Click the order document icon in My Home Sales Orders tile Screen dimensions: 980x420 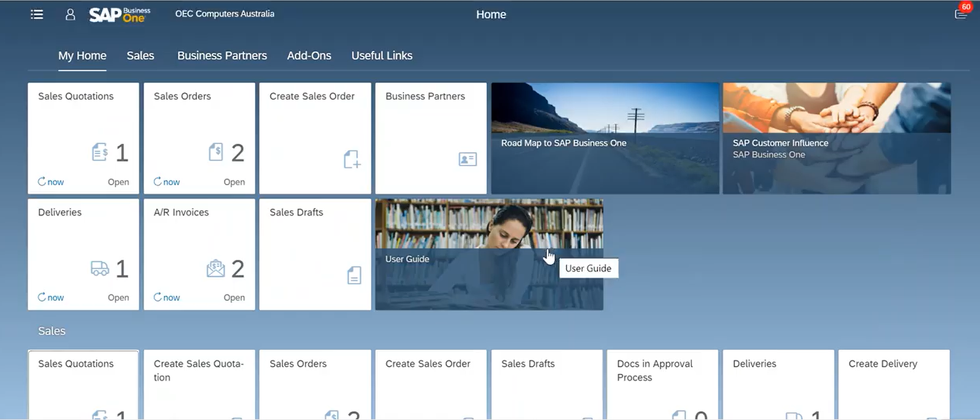[216, 152]
